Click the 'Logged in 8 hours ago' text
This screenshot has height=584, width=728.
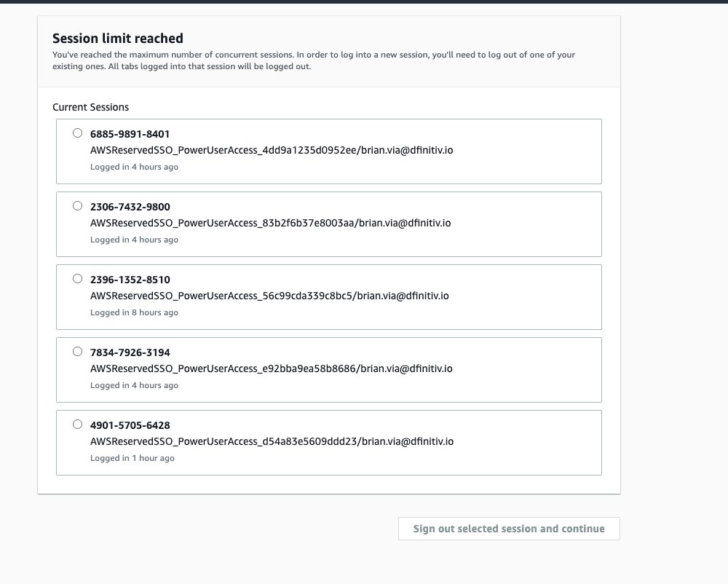(134, 312)
